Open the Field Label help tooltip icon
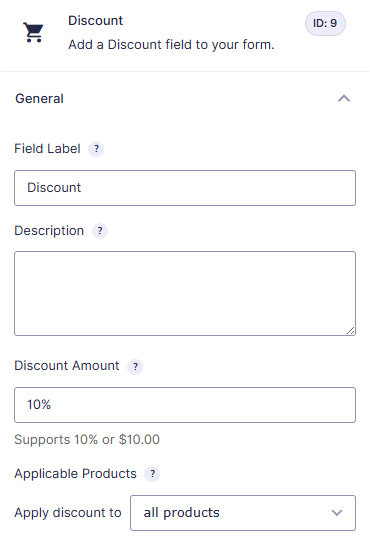This screenshot has height=543, width=370. pyautogui.click(x=96, y=149)
